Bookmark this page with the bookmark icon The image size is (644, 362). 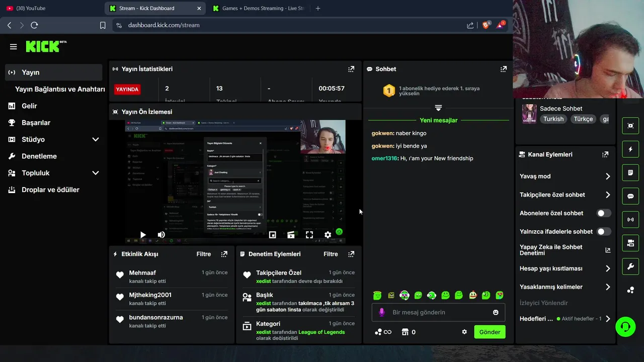coord(103,25)
